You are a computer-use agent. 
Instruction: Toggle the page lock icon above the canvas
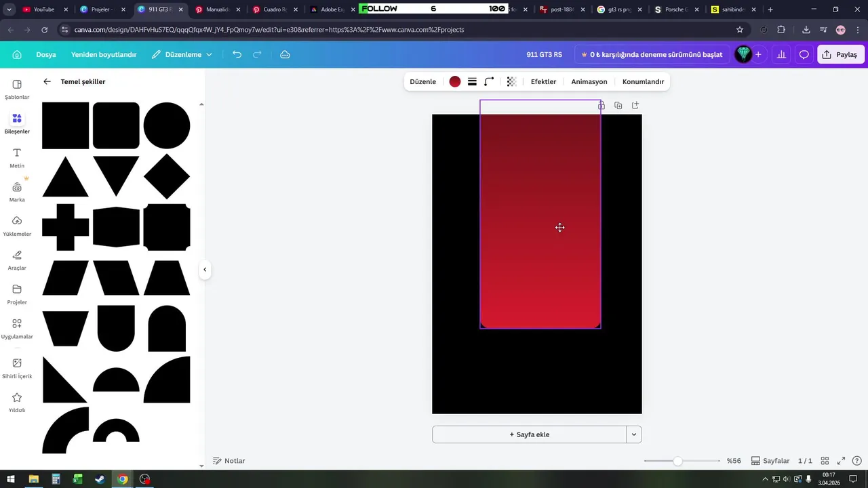coord(601,106)
